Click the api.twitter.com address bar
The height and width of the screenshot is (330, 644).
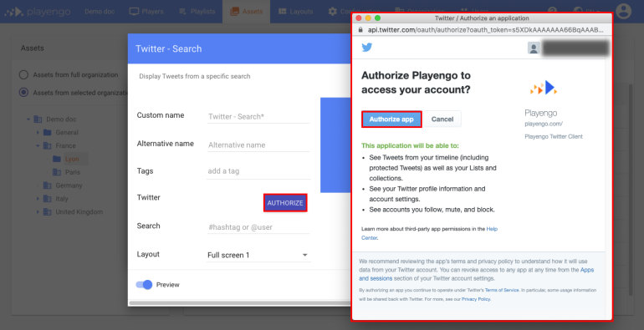tap(485, 30)
